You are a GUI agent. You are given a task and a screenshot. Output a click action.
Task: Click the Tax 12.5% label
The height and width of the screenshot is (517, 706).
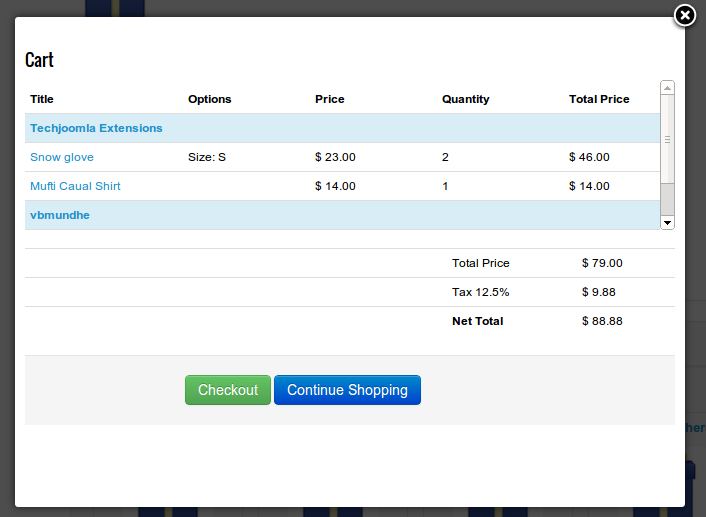(480, 292)
